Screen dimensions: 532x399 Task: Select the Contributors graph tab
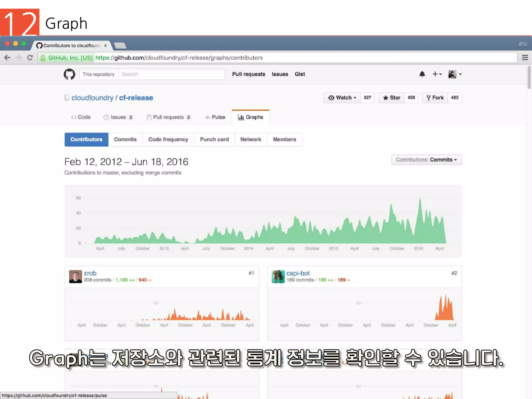pos(87,139)
